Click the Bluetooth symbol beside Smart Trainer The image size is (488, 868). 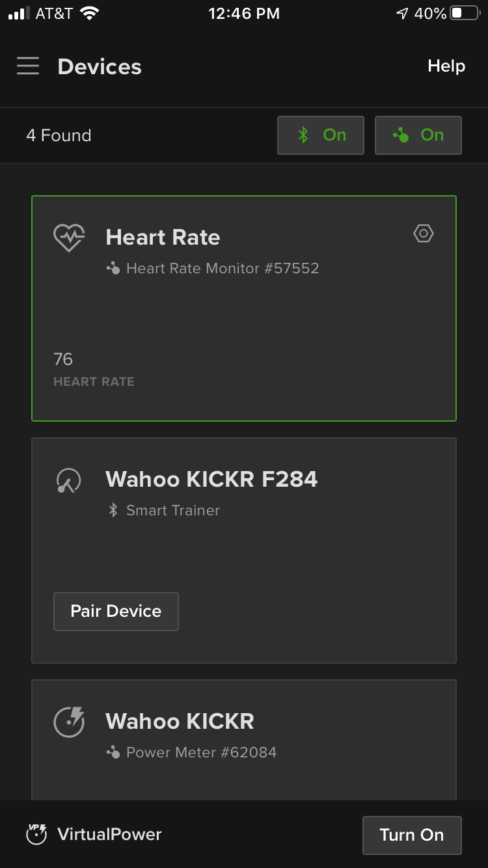(113, 510)
